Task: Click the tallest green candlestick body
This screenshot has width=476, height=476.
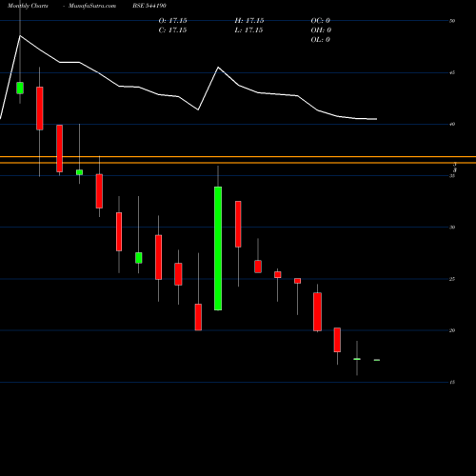Action: click(x=218, y=248)
